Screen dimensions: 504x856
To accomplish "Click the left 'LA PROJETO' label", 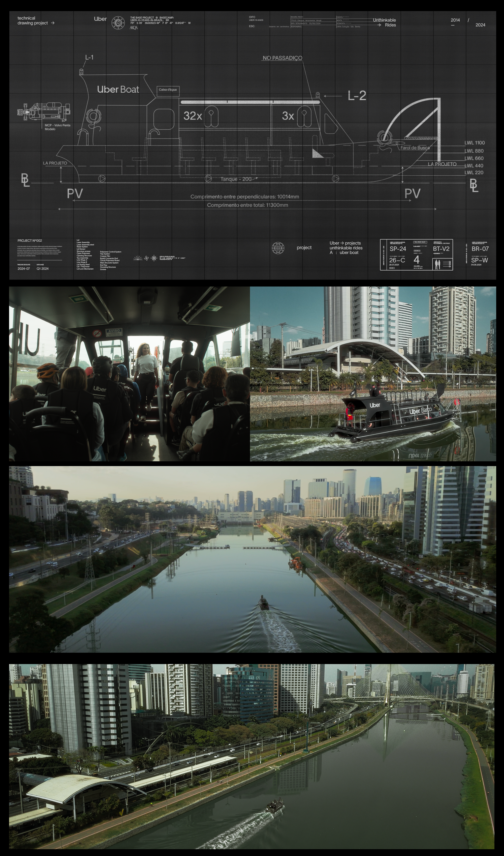I will point(55,163).
